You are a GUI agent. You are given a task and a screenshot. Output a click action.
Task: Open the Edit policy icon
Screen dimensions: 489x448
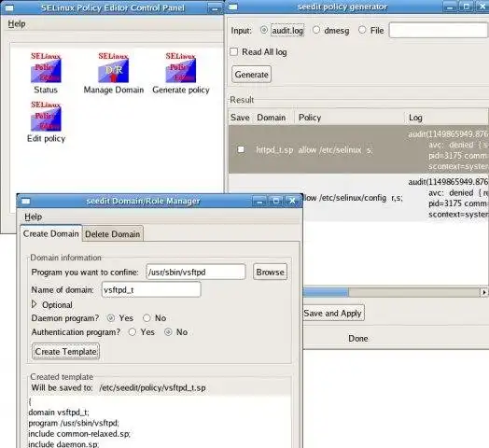pos(46,121)
